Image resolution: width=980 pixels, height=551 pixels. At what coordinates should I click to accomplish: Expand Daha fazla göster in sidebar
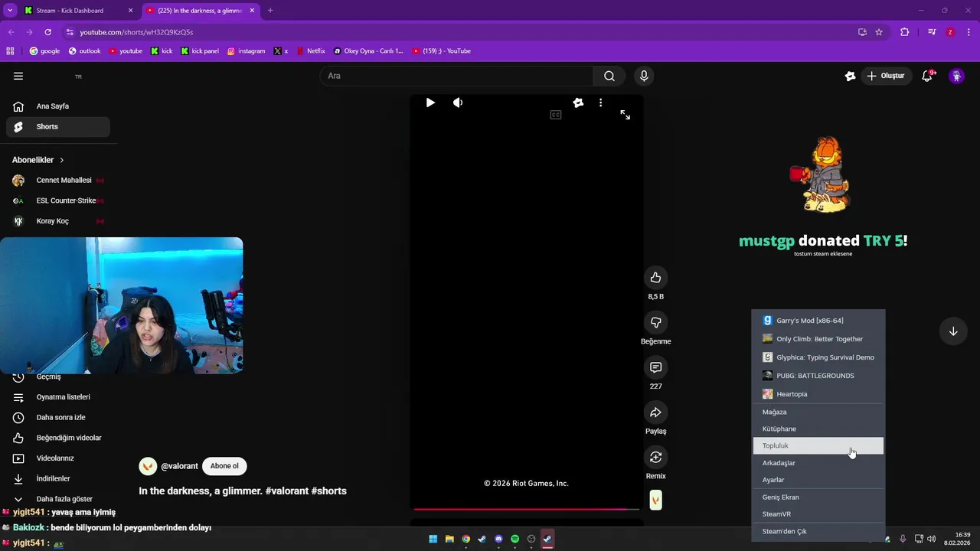coord(58,499)
